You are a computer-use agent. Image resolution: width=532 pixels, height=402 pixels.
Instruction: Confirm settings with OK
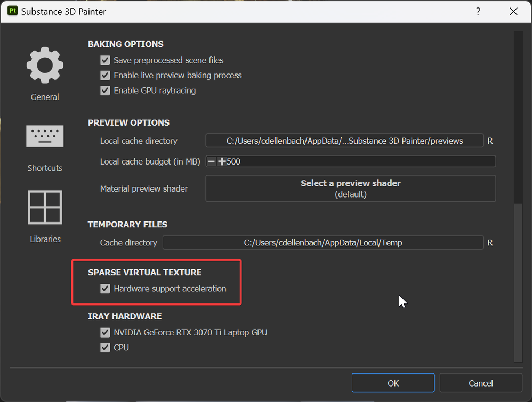coord(393,383)
